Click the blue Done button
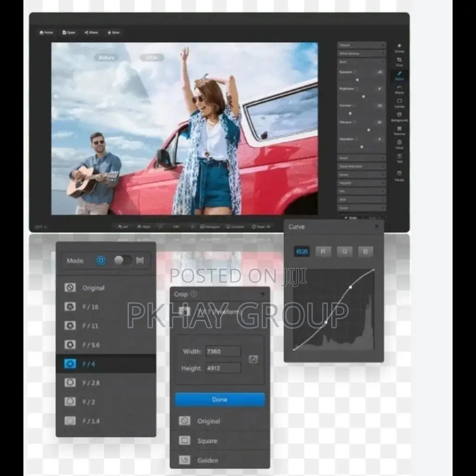The width and height of the screenshot is (476, 476). coord(220,399)
